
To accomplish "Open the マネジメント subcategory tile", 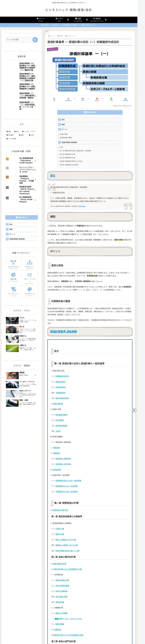I will (x=30, y=264).
